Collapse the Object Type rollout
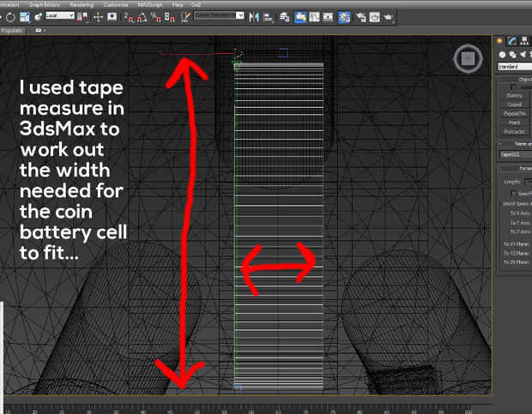 coord(515,79)
